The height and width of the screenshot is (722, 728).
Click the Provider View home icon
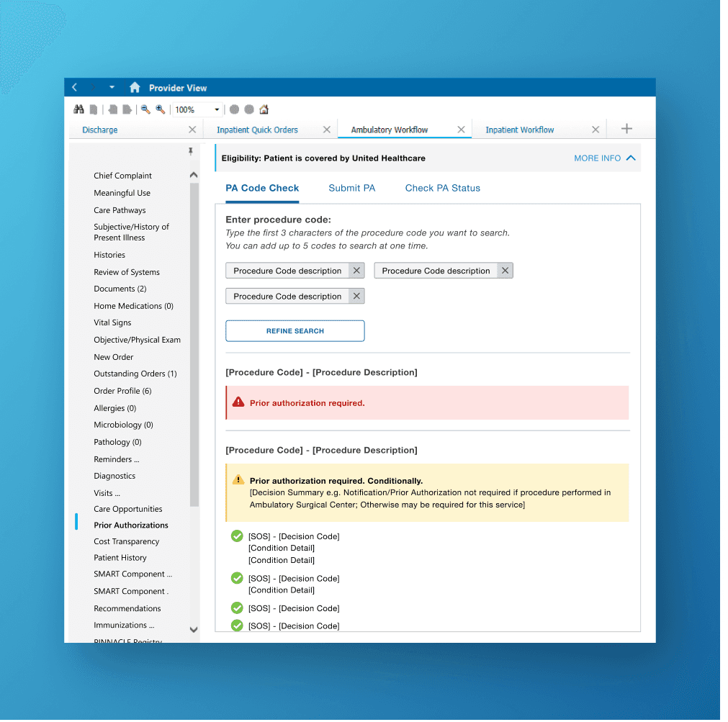[x=135, y=87]
